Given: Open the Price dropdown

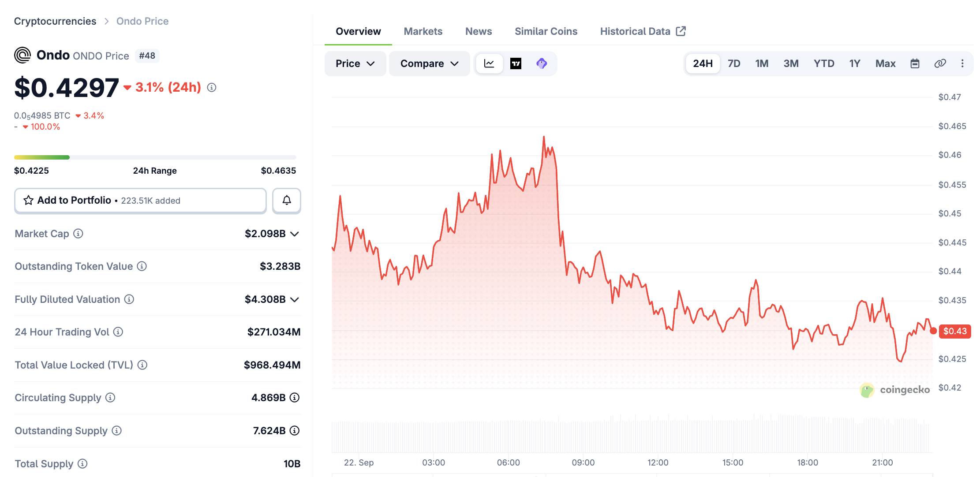Looking at the screenshot, I should (x=355, y=63).
